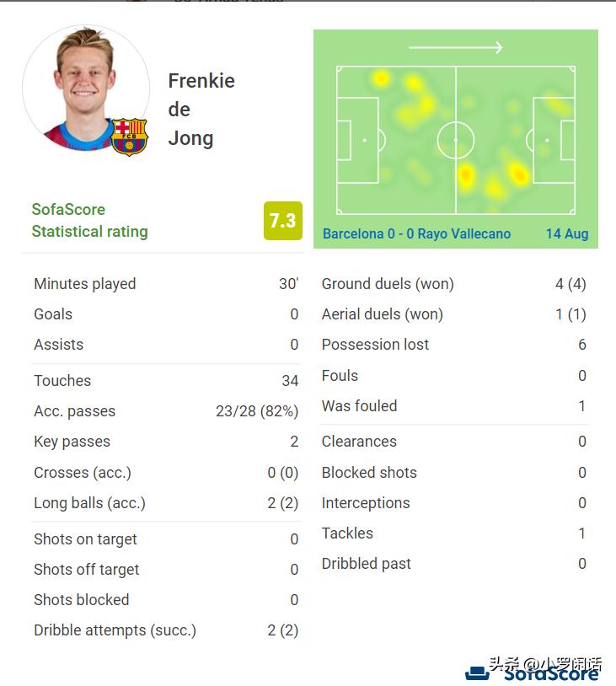Click the Possession lost stat label
Viewport: 616px width, 686px height.
(x=375, y=345)
